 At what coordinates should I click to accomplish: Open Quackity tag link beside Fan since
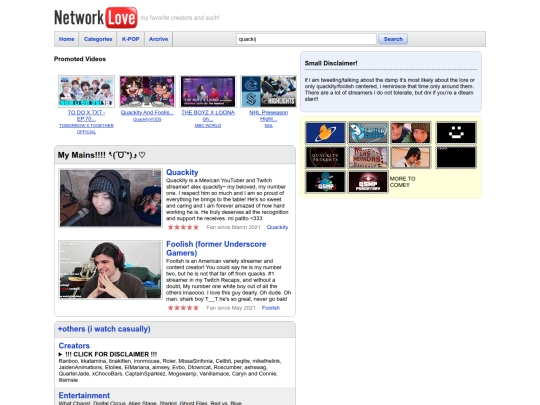click(x=277, y=227)
